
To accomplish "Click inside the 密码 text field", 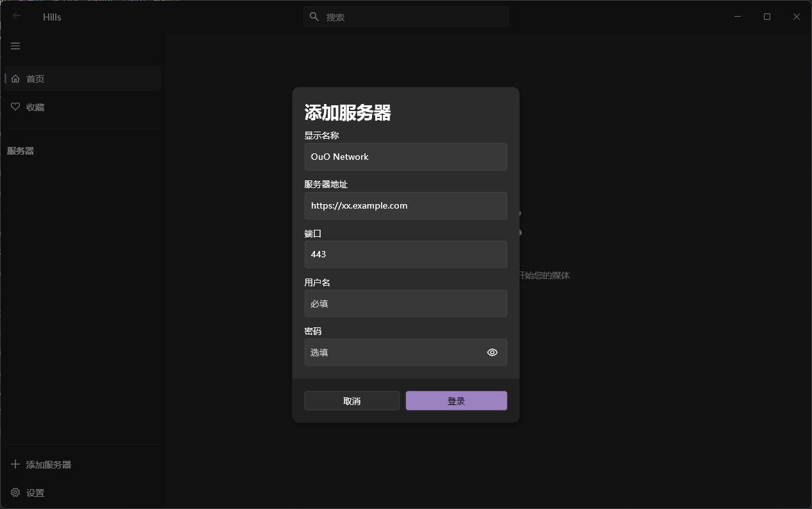I will [x=393, y=352].
